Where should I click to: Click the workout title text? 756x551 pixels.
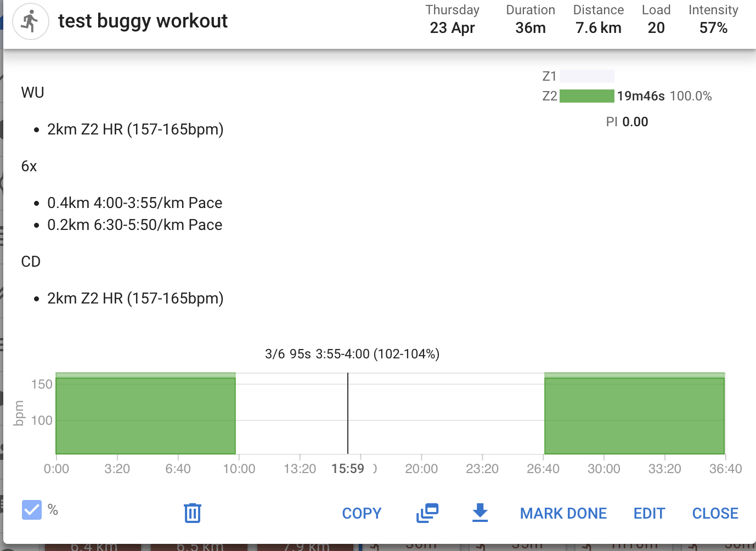pyautogui.click(x=143, y=21)
